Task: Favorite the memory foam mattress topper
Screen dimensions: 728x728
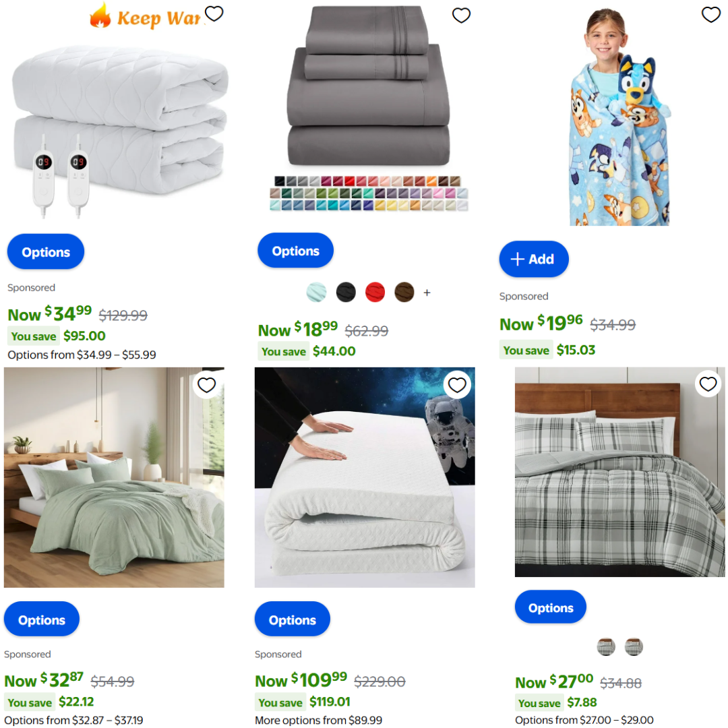Action: point(457,385)
